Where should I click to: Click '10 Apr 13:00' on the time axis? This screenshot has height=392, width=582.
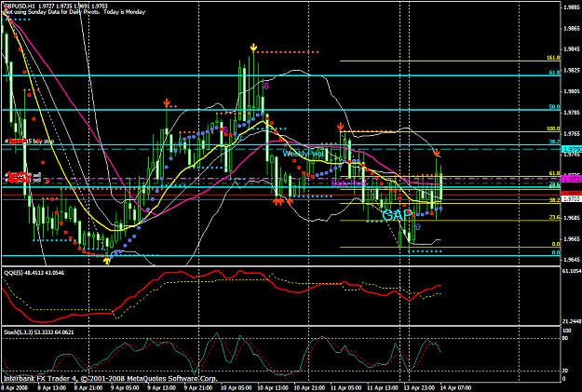pos(273,388)
